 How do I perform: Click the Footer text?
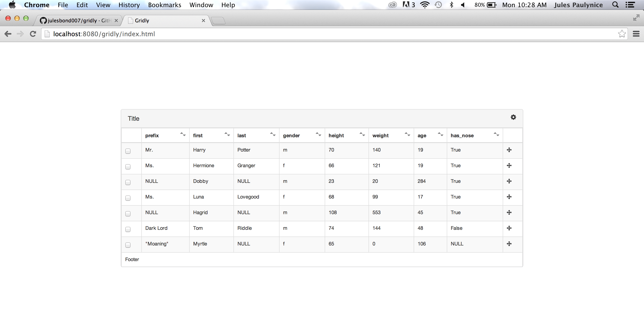click(x=132, y=259)
